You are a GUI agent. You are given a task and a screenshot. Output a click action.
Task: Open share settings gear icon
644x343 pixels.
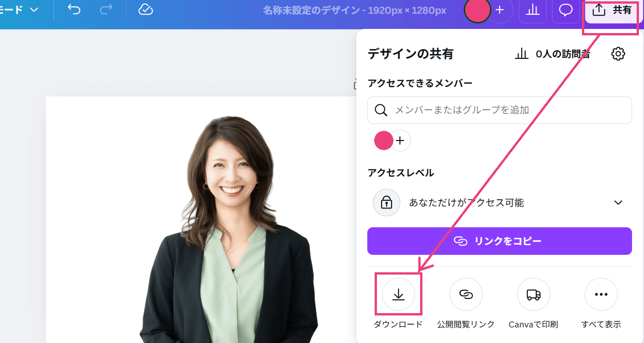click(618, 54)
